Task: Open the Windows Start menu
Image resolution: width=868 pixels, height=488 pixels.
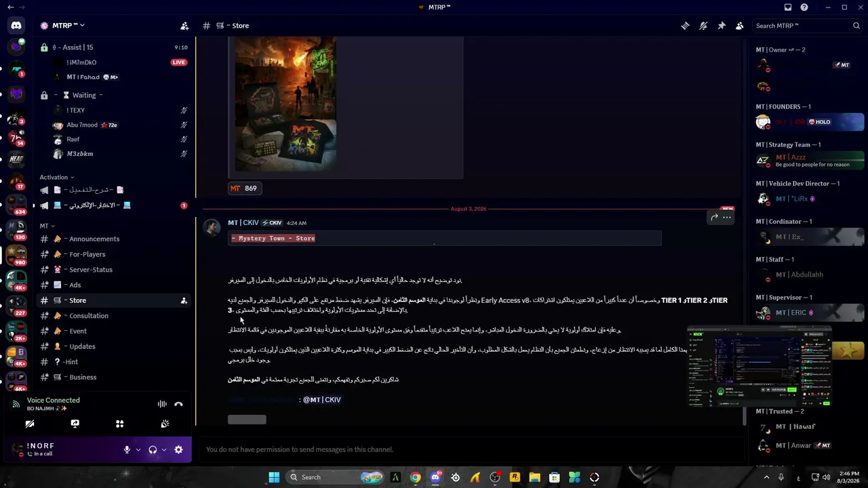Action: 274,477
